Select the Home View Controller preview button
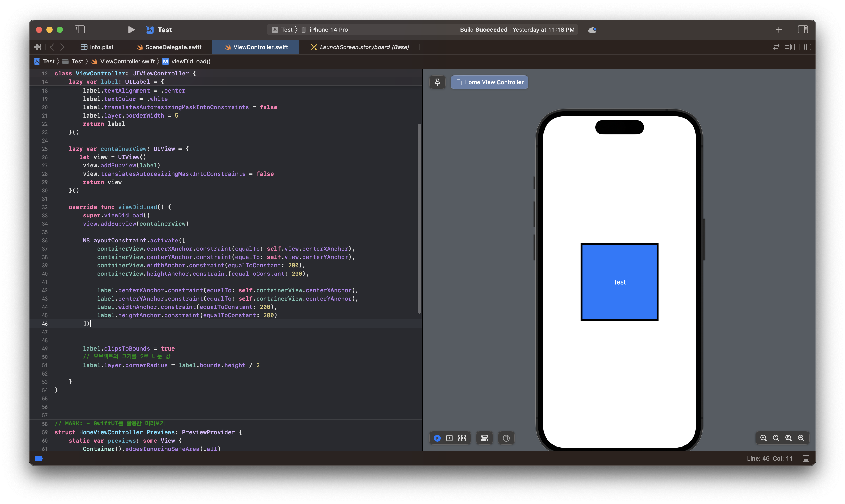 [489, 82]
